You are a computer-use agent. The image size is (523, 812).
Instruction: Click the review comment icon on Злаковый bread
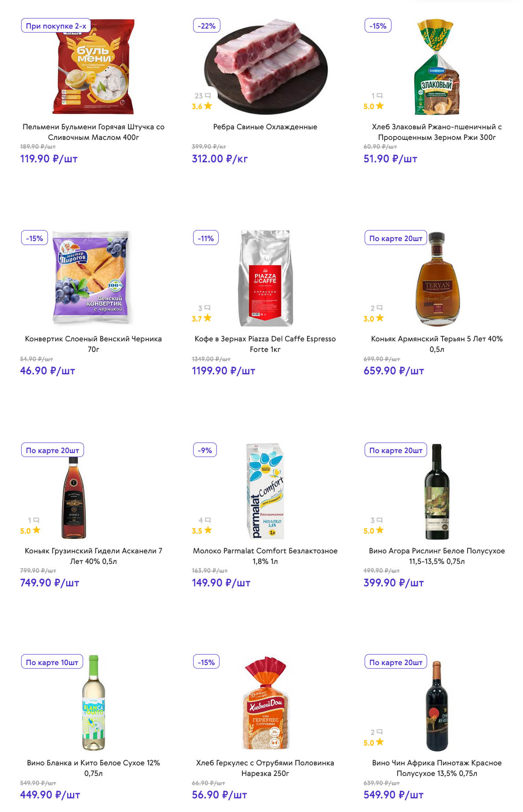pyautogui.click(x=380, y=95)
